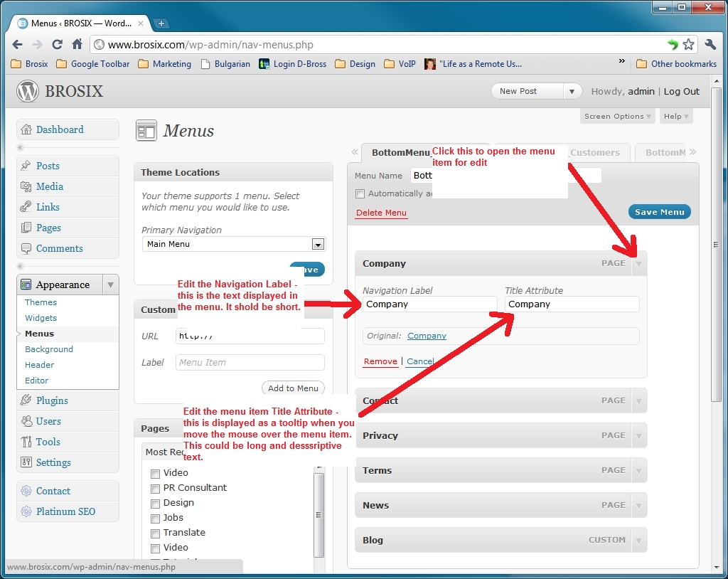Expand the Help panel
The height and width of the screenshot is (579, 728).
click(676, 116)
